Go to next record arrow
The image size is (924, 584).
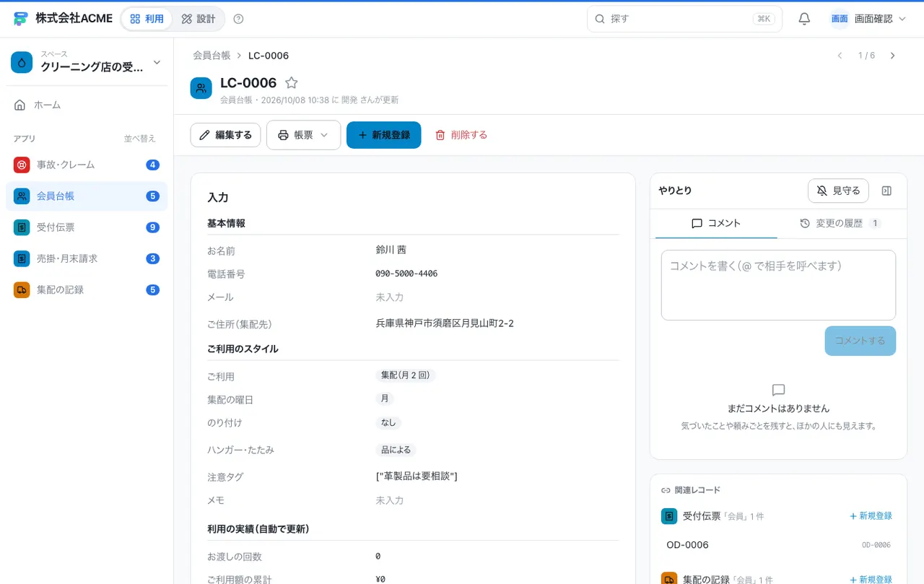click(893, 56)
